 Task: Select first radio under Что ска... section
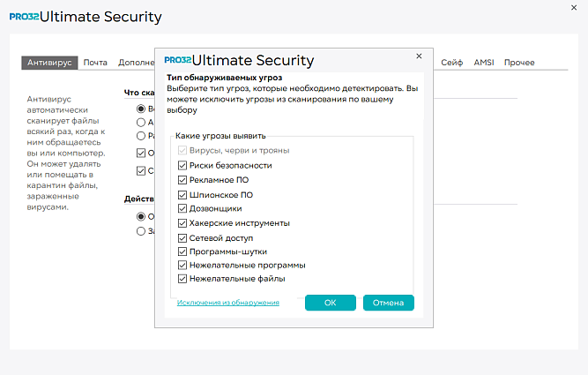coord(141,109)
